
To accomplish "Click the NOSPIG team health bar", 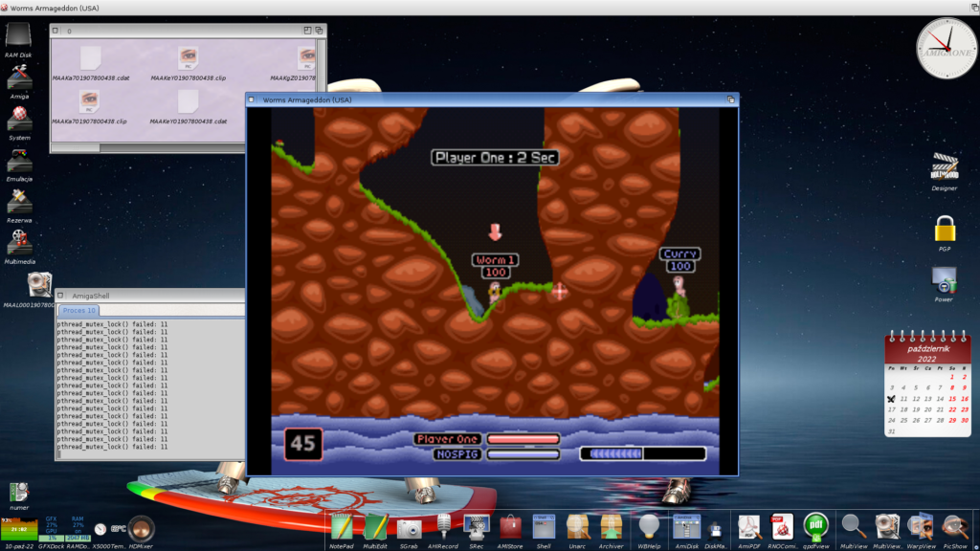I will click(523, 454).
